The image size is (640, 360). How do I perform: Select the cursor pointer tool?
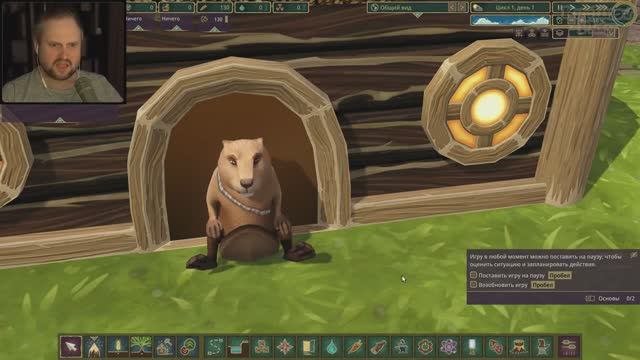pyautogui.click(x=71, y=347)
